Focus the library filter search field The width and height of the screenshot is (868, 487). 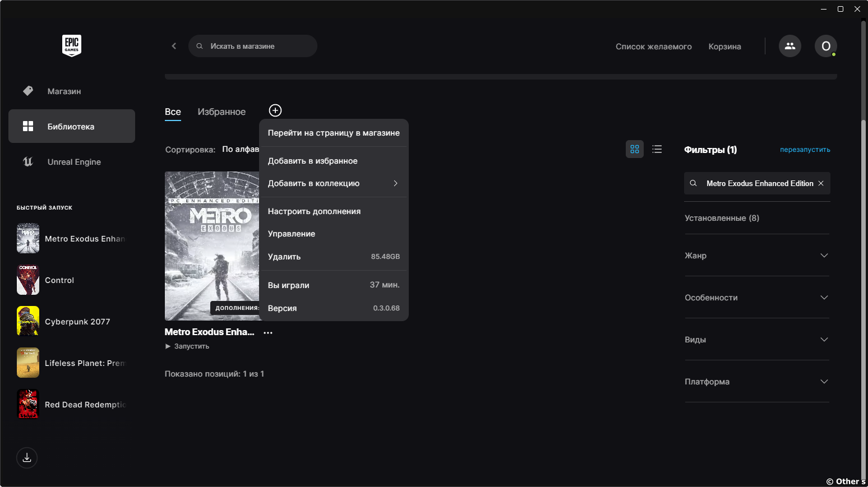(757, 183)
